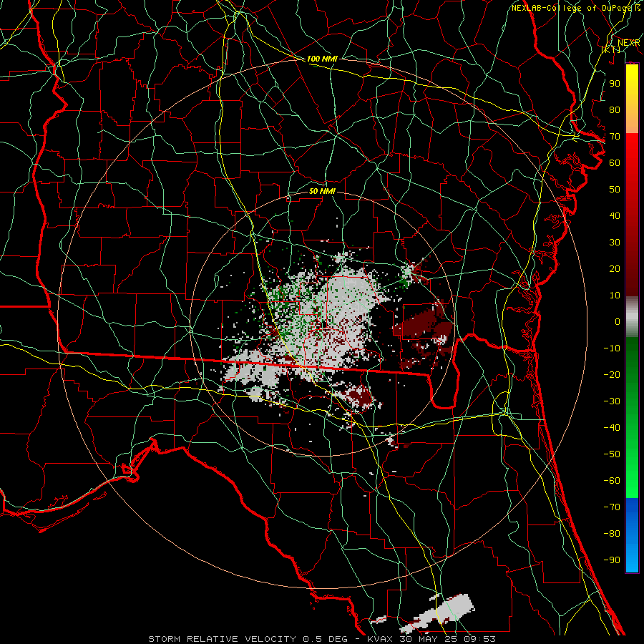The image size is (644, 644).
Task: Click the -10 velocity scale label
Action: click(612, 348)
